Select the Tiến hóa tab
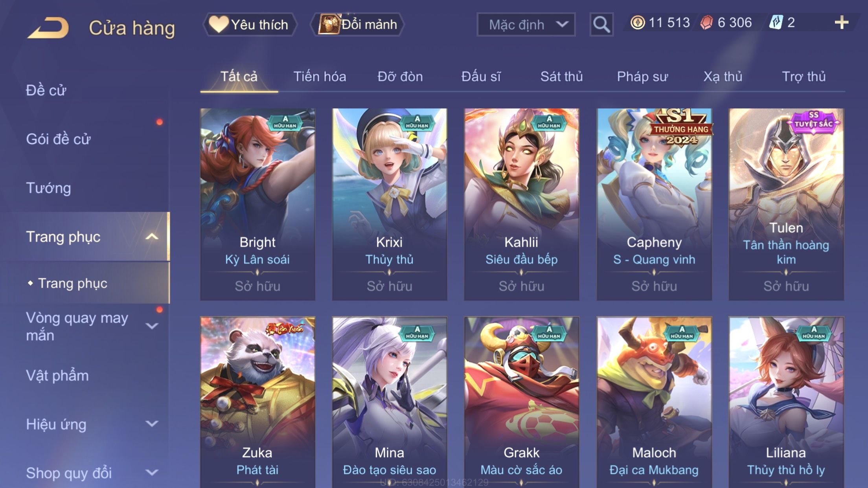Screen dimensions: 868x488 tap(320, 76)
